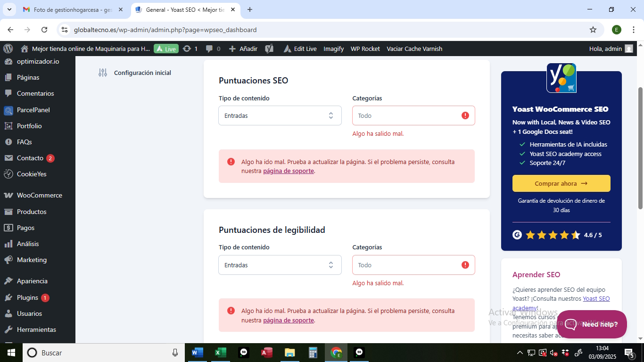Click the Yoast icon in the admin bar

(269, 49)
